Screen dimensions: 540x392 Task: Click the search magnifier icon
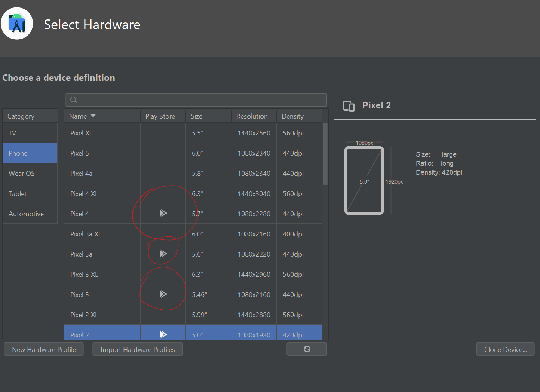pyautogui.click(x=74, y=100)
